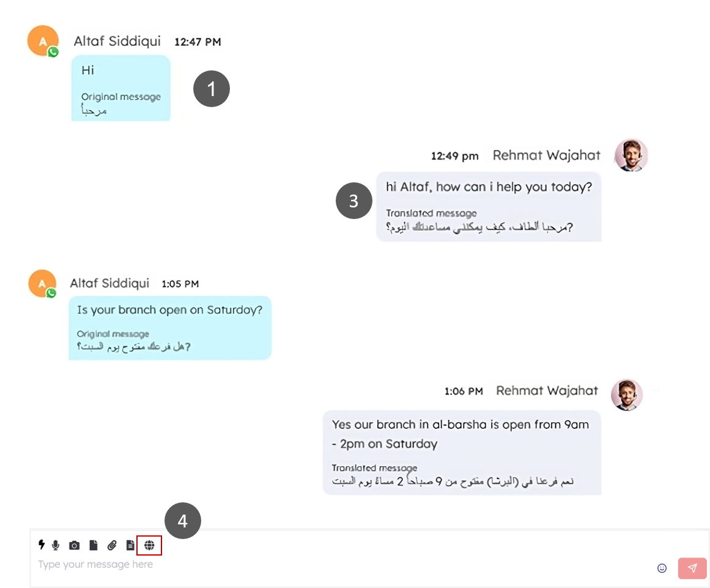Click the 'how can i help you today?' message
710x588 pixels.
[489, 207]
